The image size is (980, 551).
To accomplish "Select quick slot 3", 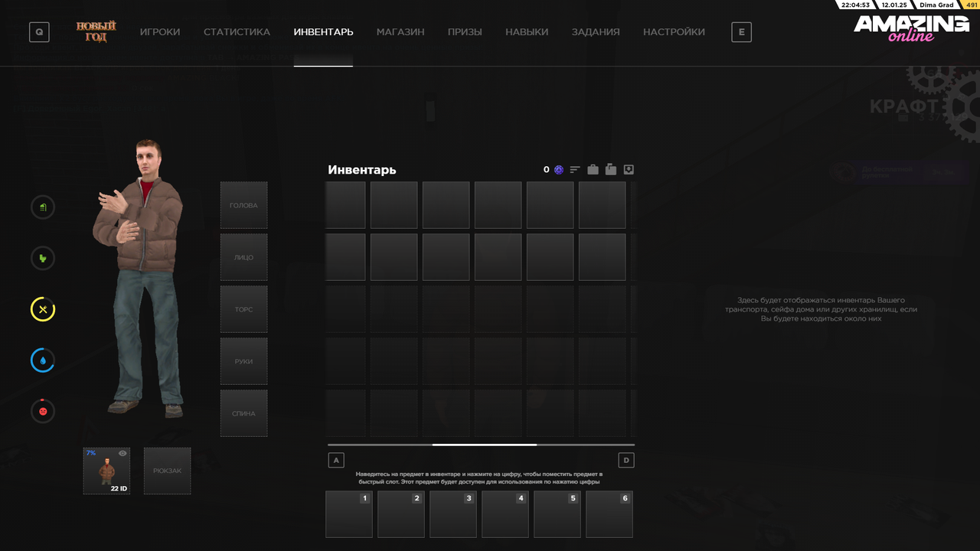I will click(453, 514).
